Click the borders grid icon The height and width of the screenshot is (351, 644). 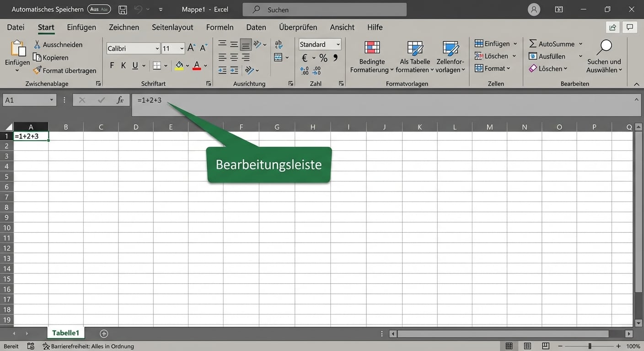(x=157, y=65)
